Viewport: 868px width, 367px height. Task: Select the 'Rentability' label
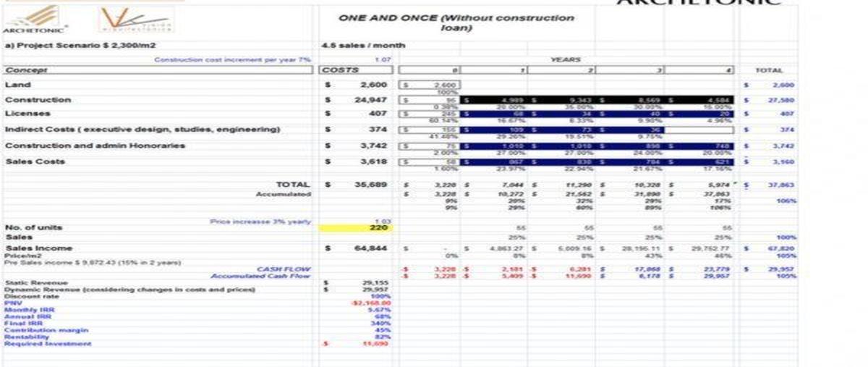click(x=27, y=337)
